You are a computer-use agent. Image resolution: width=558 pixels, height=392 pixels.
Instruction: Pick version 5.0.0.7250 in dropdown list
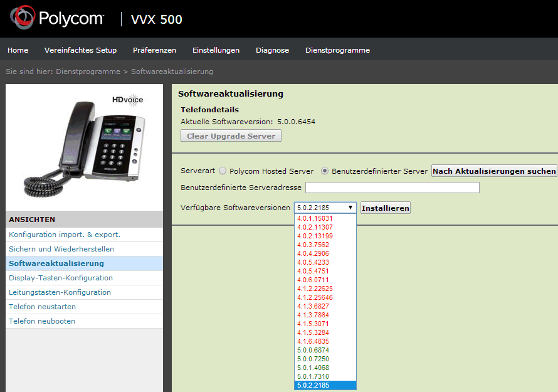click(325, 359)
